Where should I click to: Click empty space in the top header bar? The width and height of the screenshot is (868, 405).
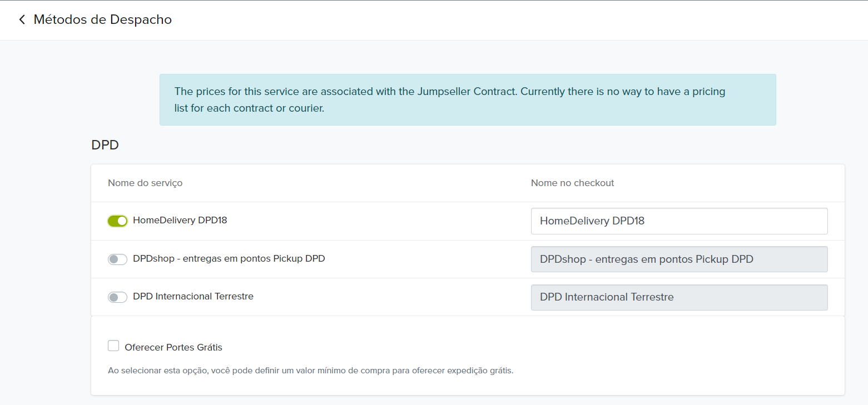(x=500, y=20)
